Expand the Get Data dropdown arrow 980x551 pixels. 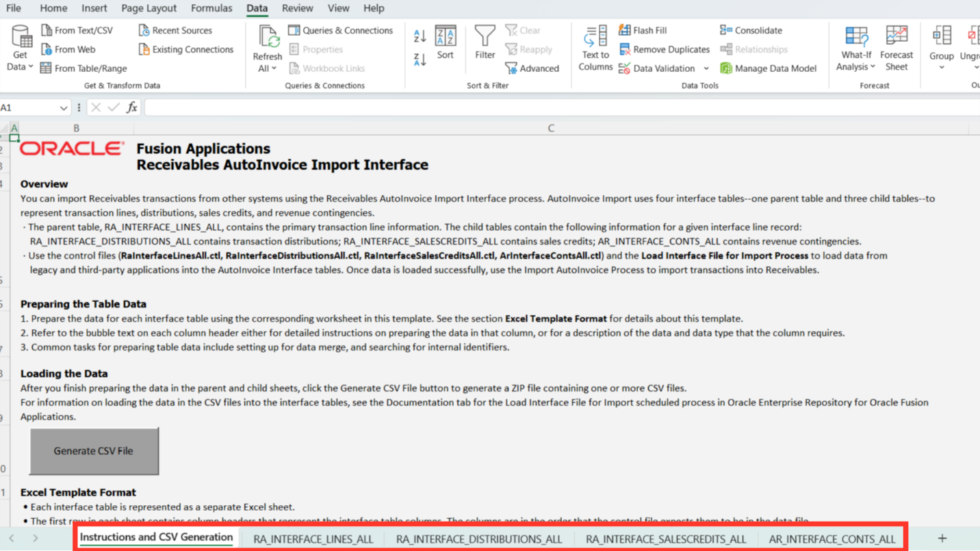[x=30, y=67]
